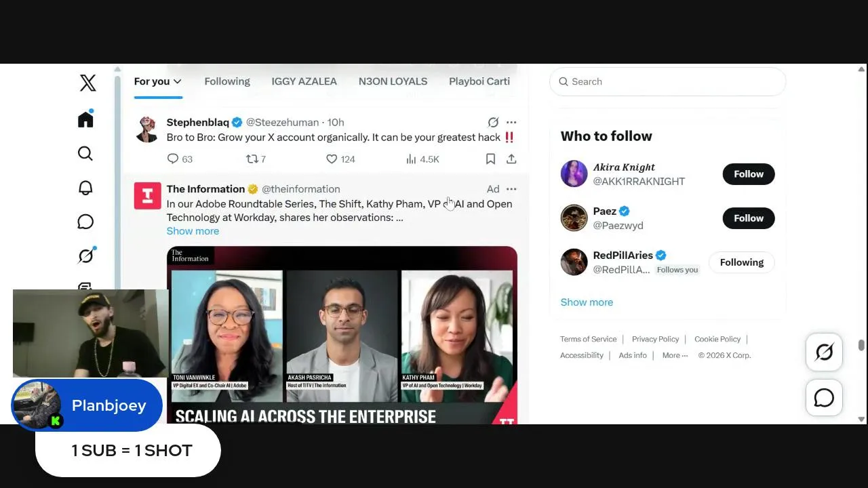Screen dimensions: 868x488
Task: Expand the More footer menu
Action: 675,355
